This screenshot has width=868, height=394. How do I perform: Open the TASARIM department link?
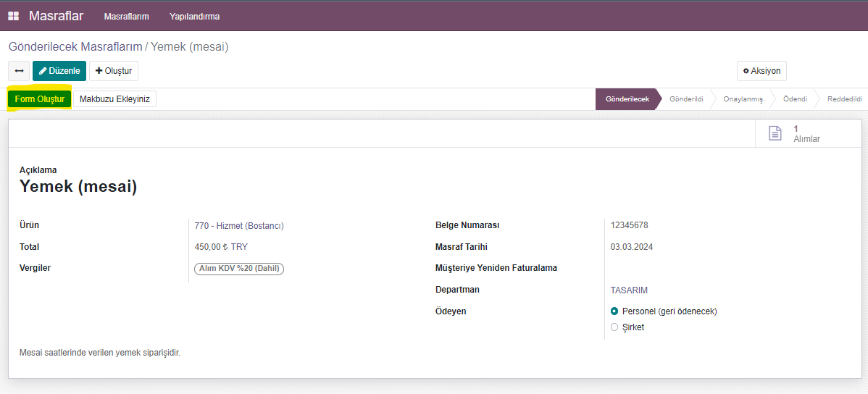pos(629,290)
